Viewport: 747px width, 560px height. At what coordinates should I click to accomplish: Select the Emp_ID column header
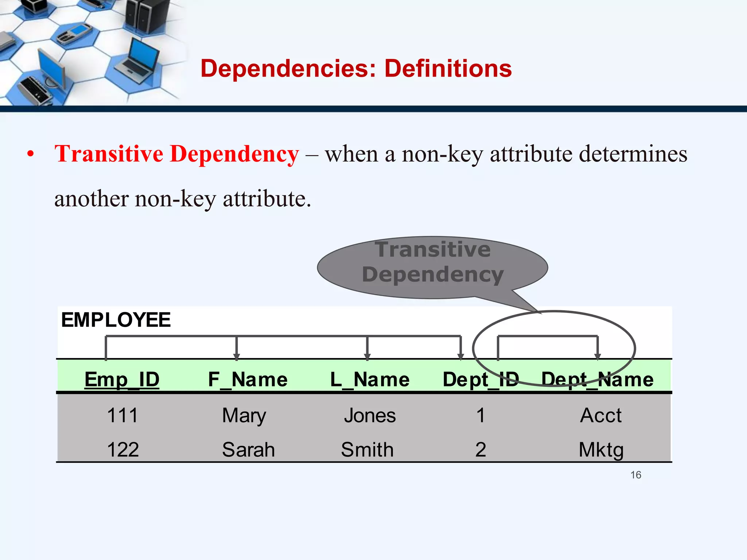122,379
